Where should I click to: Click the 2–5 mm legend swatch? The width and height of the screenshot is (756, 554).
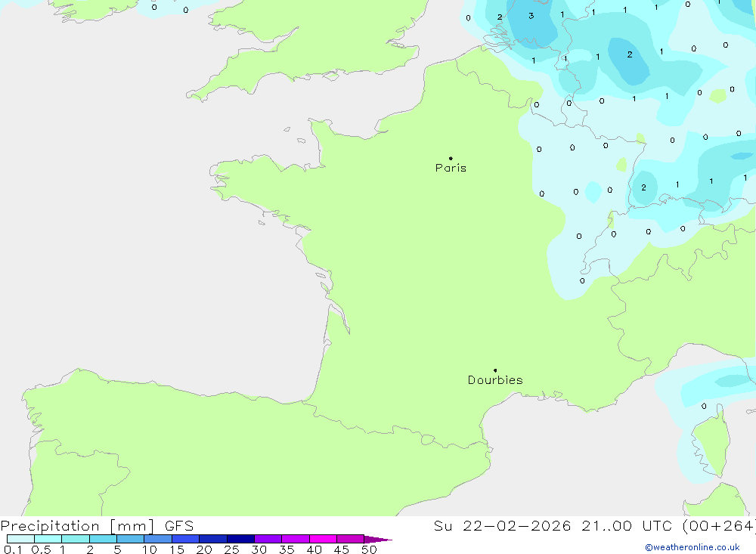[x=103, y=539]
